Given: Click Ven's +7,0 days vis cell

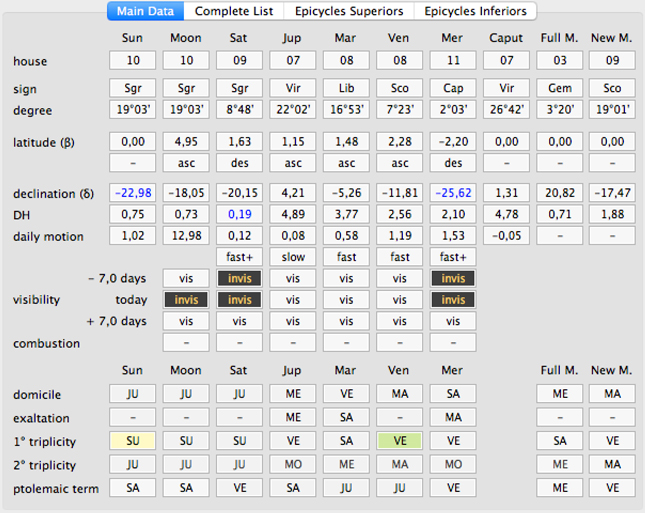Looking at the screenshot, I should (x=399, y=321).
